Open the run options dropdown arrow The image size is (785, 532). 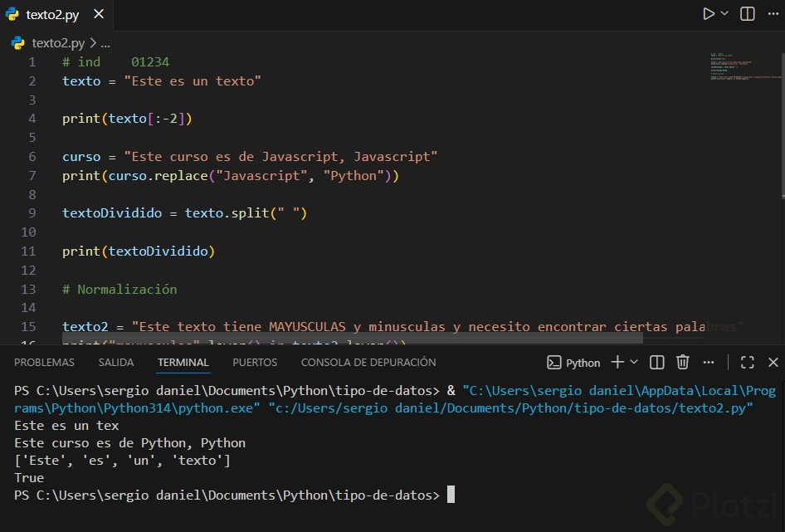[724, 14]
